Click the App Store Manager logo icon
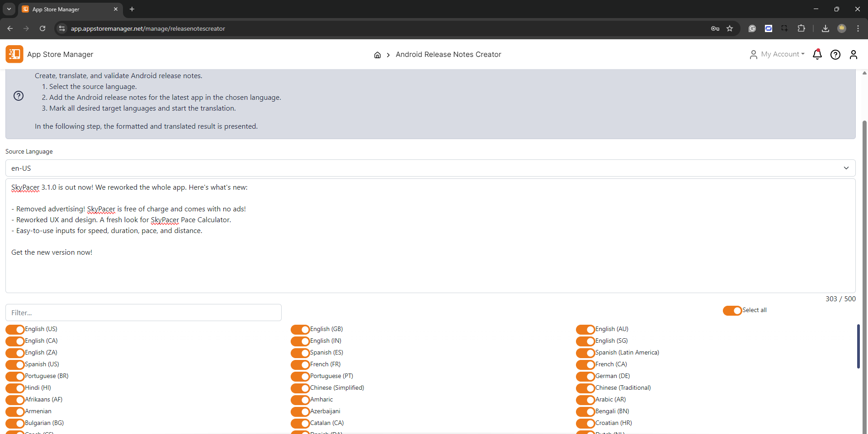868x434 pixels. [x=14, y=54]
